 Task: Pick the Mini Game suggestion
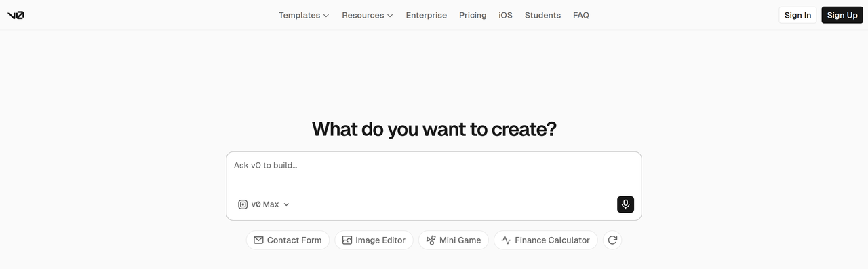(454, 240)
